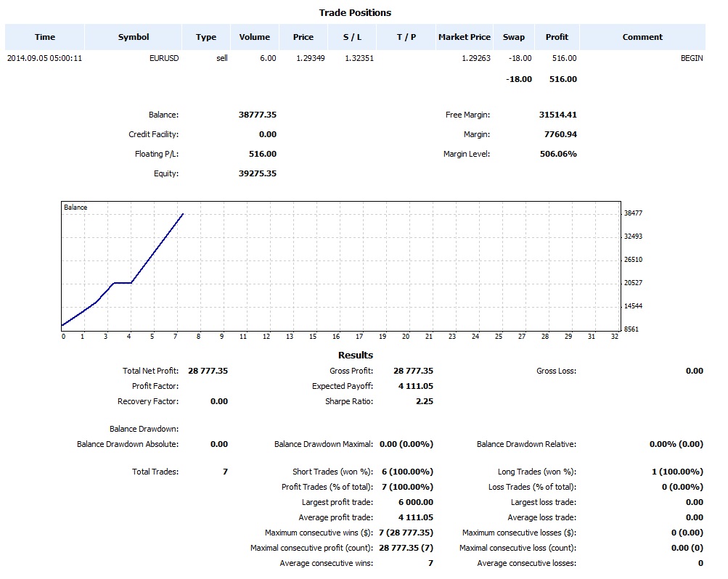Image resolution: width=728 pixels, height=579 pixels.
Task: Click the Gross Profit label
Action: [x=351, y=371]
